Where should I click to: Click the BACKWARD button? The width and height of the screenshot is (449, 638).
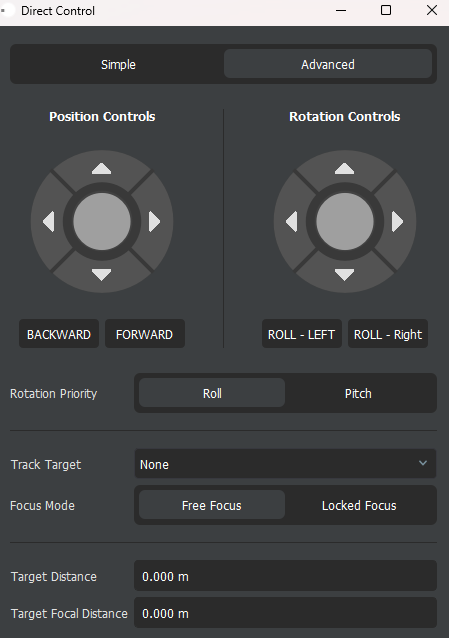click(x=59, y=334)
